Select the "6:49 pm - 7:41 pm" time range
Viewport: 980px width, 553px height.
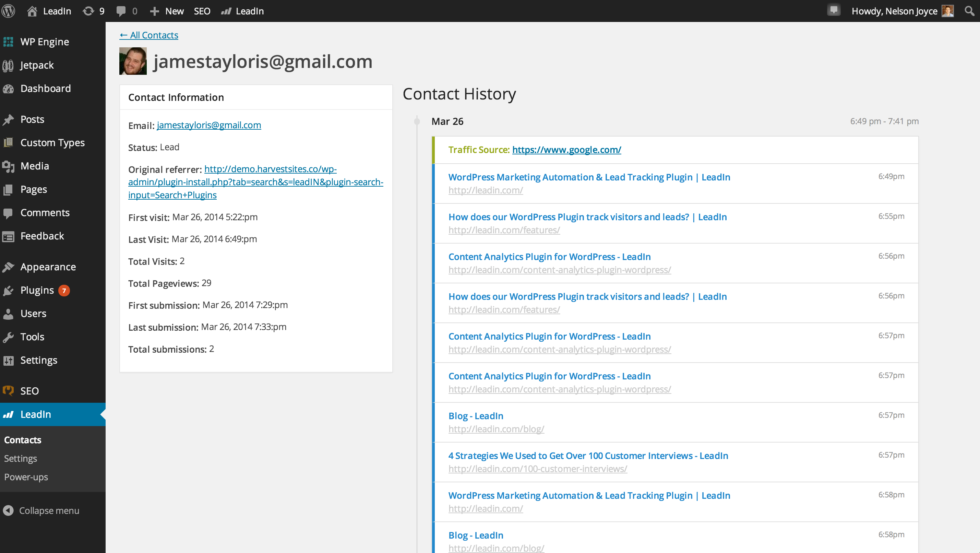click(884, 121)
